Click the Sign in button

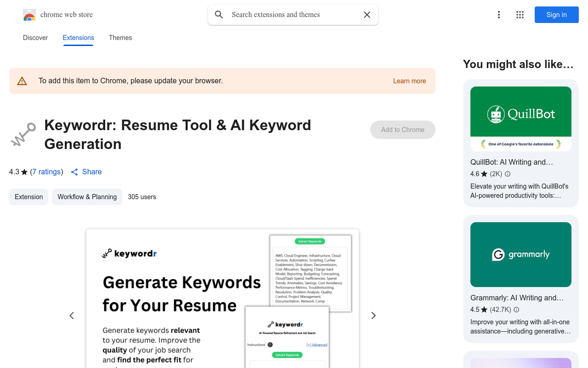pyautogui.click(x=557, y=15)
